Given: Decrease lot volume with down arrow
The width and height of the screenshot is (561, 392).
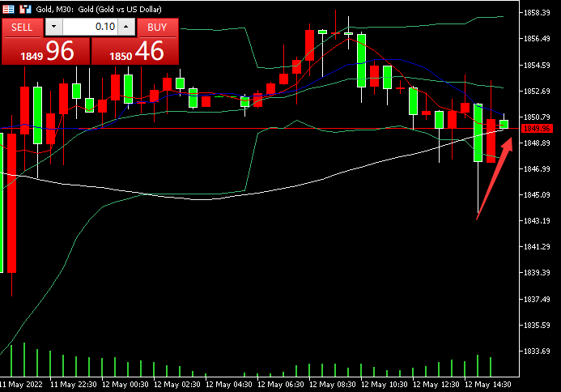Looking at the screenshot, I should pos(53,27).
